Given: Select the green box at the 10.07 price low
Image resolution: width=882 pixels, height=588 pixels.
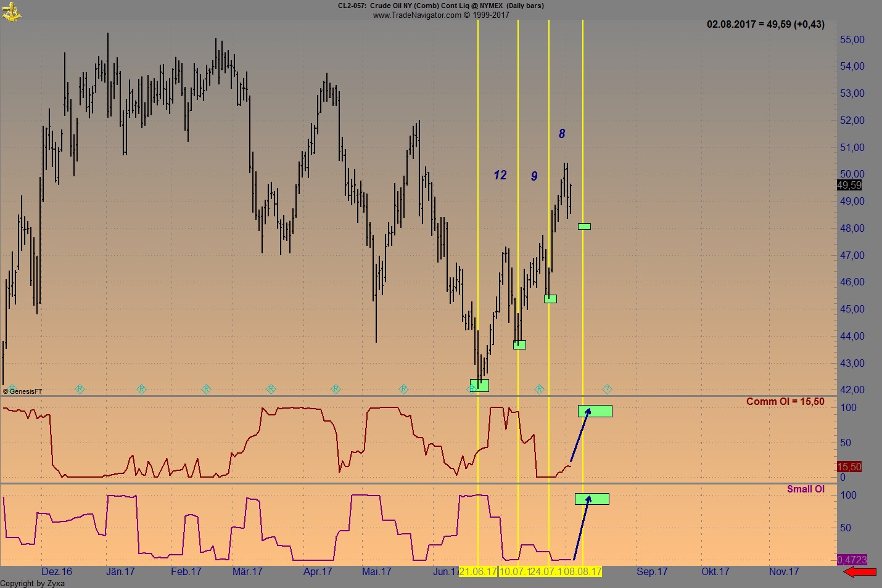Looking at the screenshot, I should tap(519, 345).
